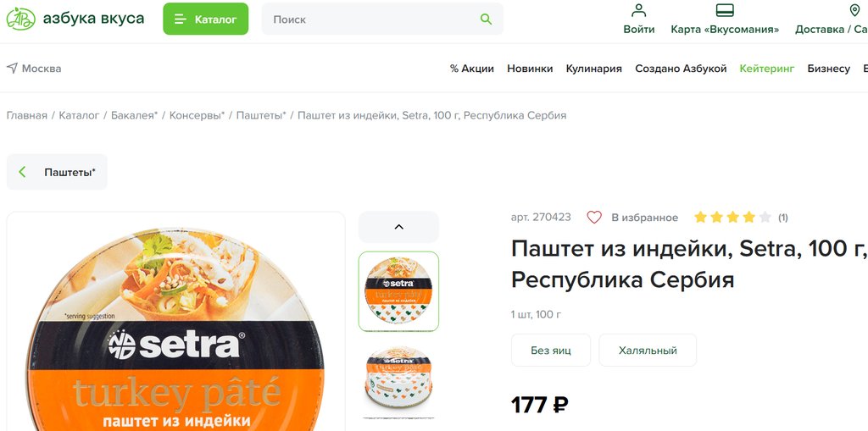
Task: Click the Бакалея* breadcrumb link
Action: (x=135, y=116)
